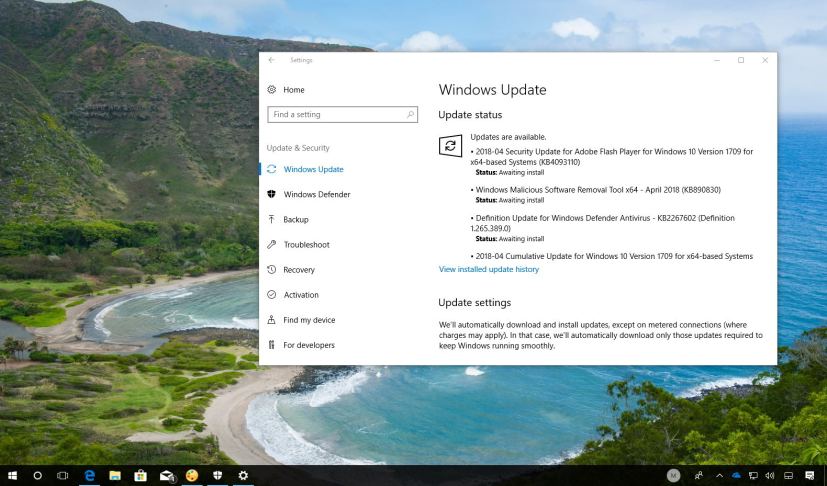Click the Recovery clock icon
The image size is (827, 486).
272,270
